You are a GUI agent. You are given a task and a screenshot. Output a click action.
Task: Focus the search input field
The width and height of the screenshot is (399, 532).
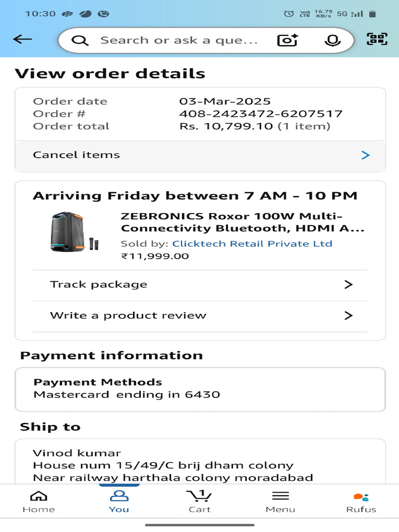[x=179, y=41]
